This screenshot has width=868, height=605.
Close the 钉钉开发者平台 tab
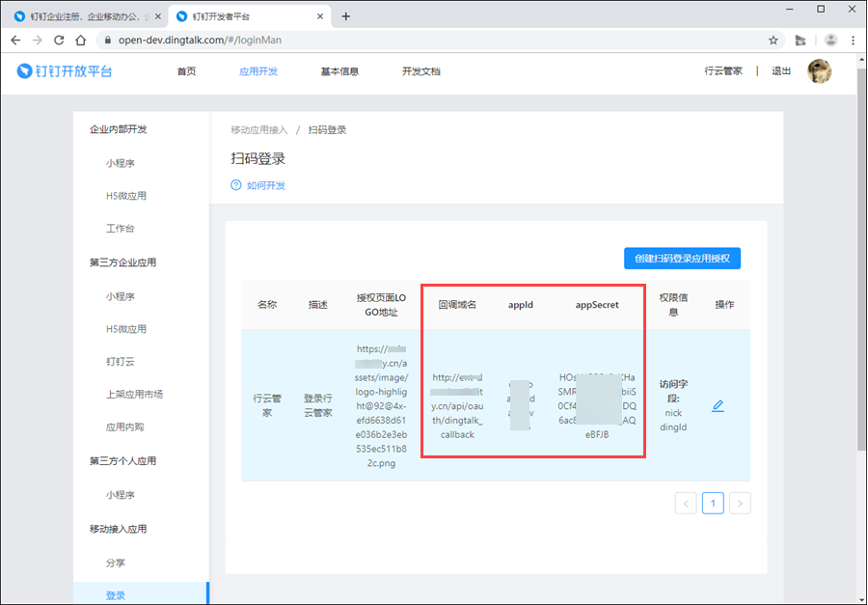point(320,16)
